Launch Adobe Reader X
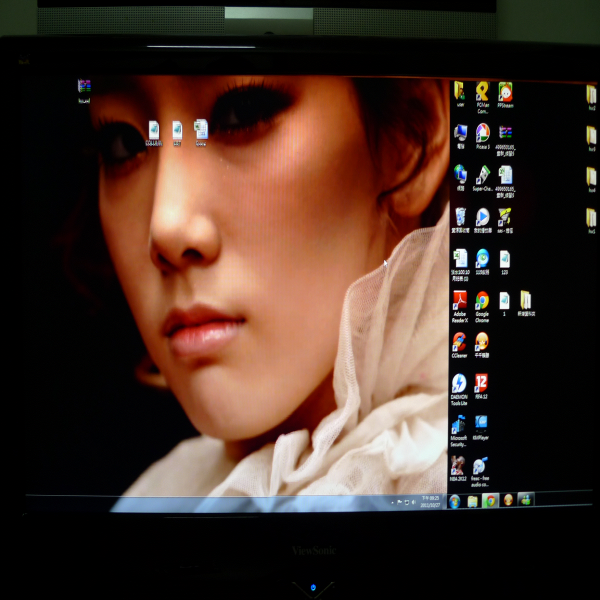The width and height of the screenshot is (600, 600). pos(460,307)
